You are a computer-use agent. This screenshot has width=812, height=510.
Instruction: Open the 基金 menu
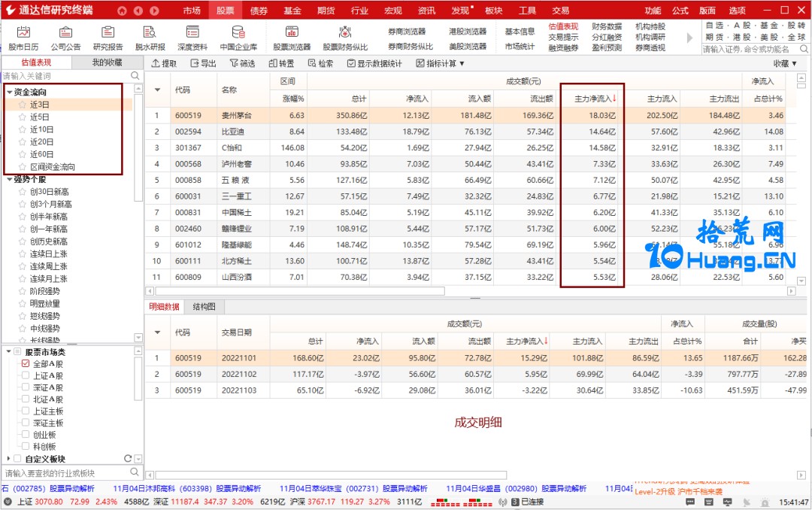click(x=292, y=11)
